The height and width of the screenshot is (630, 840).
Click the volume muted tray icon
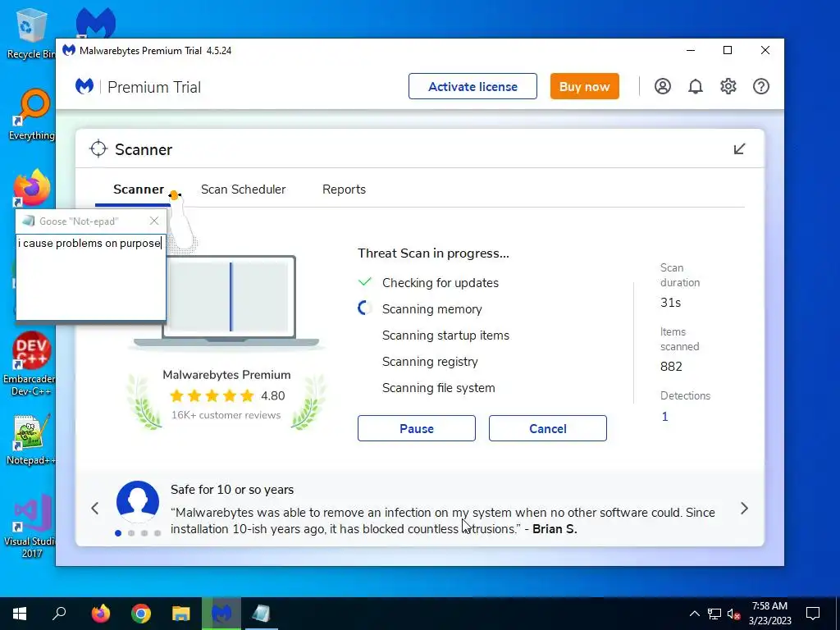pos(734,614)
